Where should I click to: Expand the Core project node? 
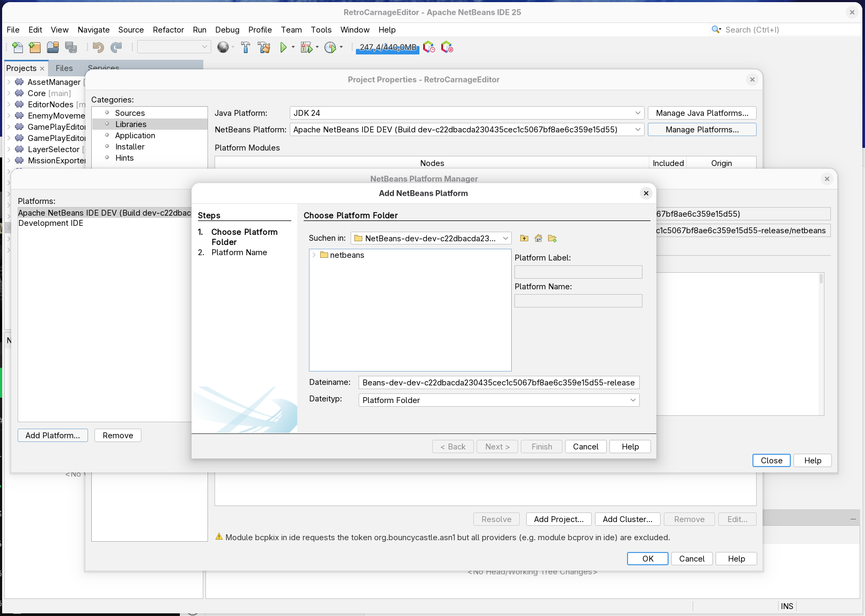[x=9, y=93]
